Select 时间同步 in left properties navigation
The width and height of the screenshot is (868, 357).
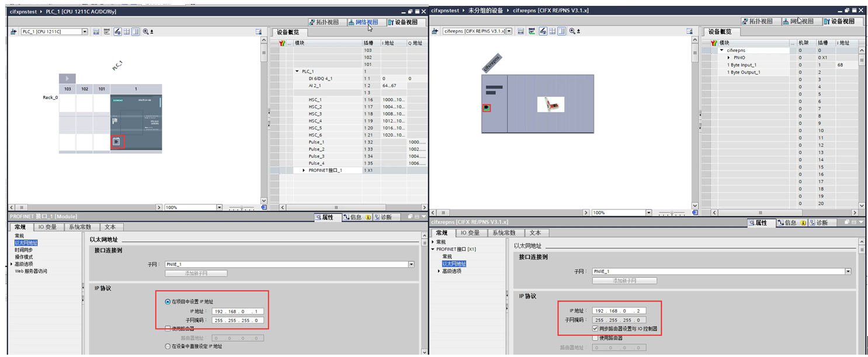(24, 250)
